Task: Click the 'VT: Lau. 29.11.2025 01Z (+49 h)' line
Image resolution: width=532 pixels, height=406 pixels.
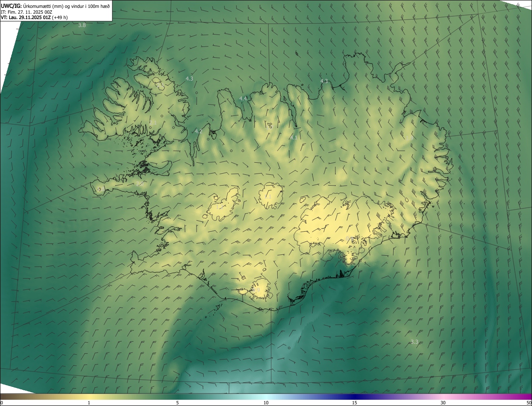Action: (x=34, y=17)
